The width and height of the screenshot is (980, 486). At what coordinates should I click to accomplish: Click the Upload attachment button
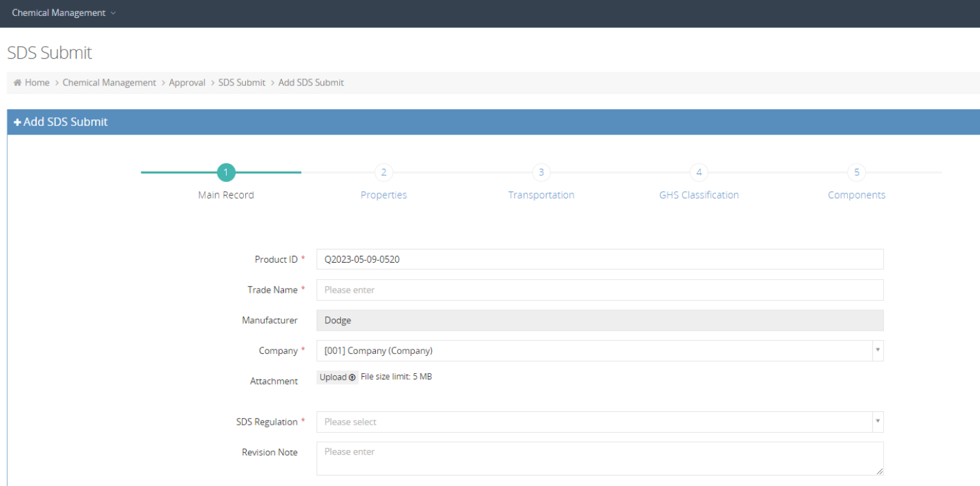coord(337,377)
